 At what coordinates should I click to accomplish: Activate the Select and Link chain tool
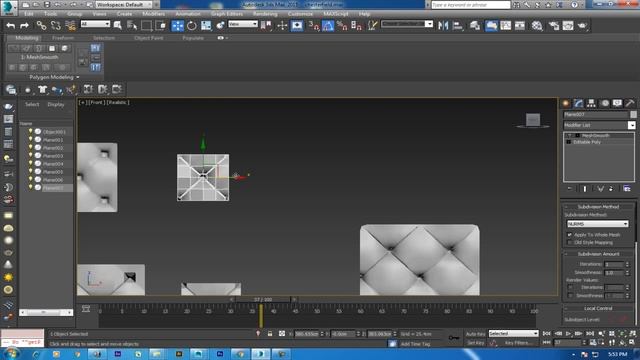(x=41, y=25)
